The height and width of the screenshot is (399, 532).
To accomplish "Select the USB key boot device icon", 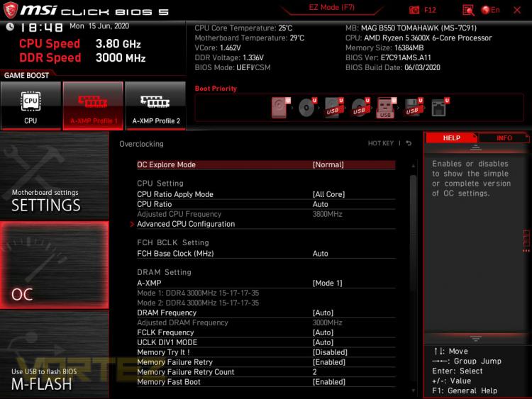I will click(385, 108).
